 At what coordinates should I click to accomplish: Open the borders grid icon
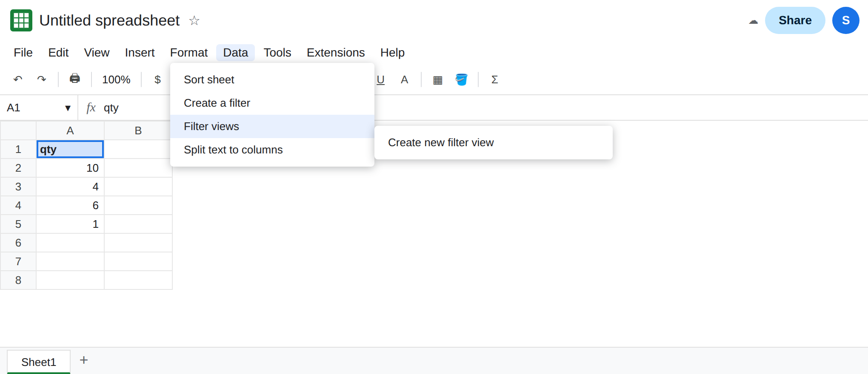pos(437,79)
